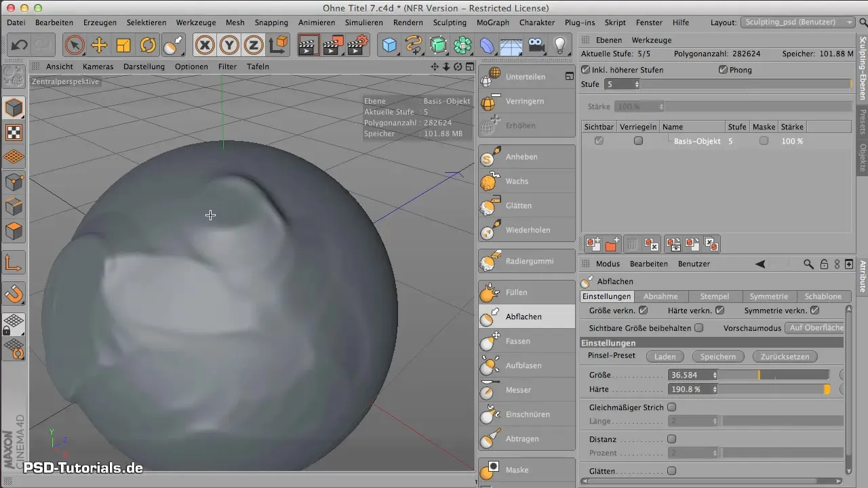Toggle Basis-Objekt mask checkbox
The height and width of the screenshot is (488, 868).
pyautogui.click(x=764, y=141)
